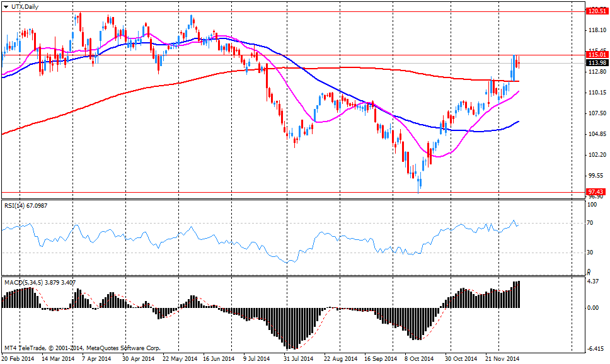Click the MT4 TeleTrade copyright text

coord(82,348)
